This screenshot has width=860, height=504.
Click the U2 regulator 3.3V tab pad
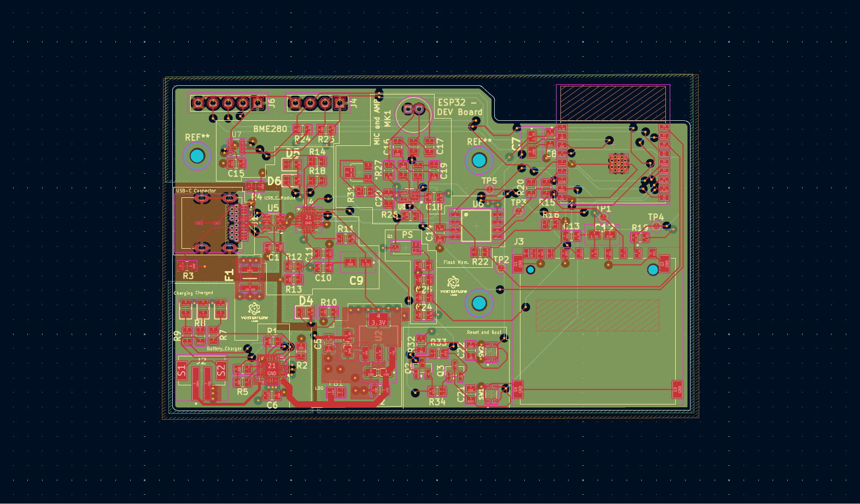click(x=378, y=319)
